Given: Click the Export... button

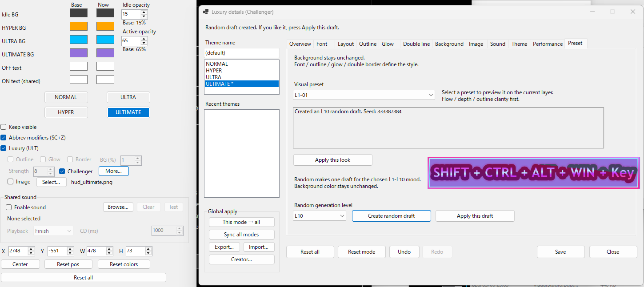Looking at the screenshot, I should click(224, 247).
